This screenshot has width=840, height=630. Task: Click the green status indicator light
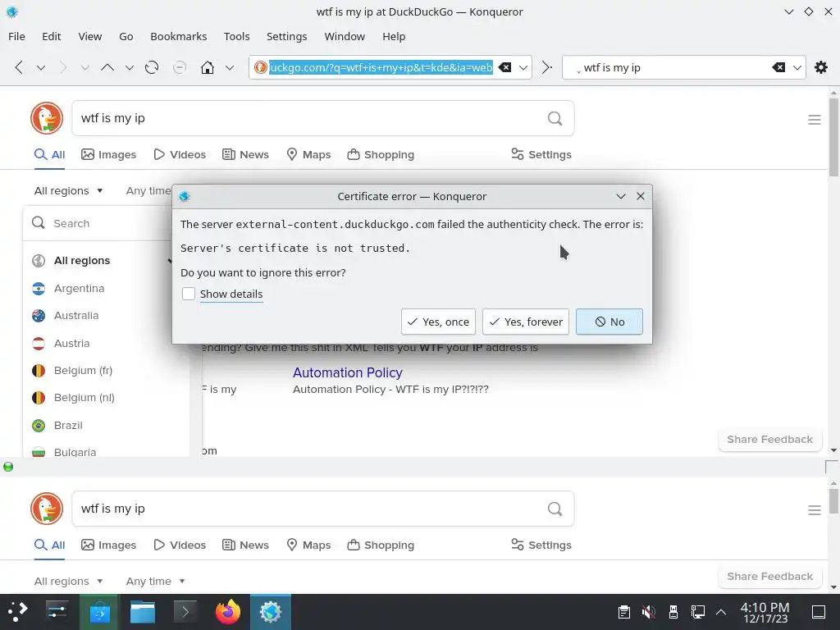pyautogui.click(x=8, y=467)
